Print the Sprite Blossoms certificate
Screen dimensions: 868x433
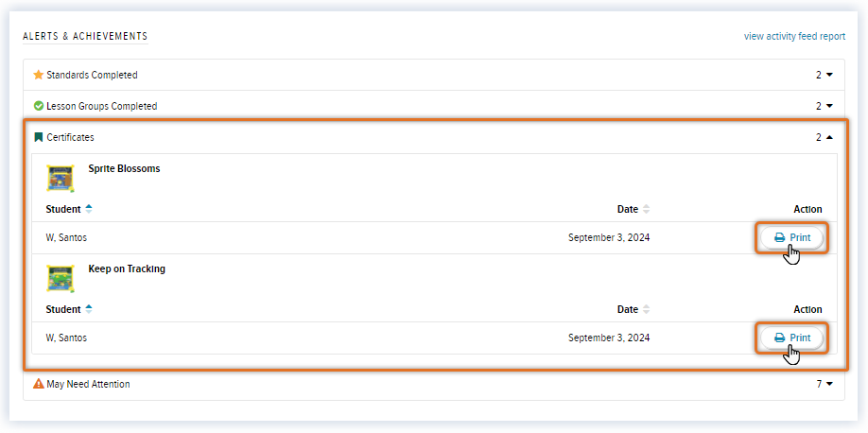[792, 237]
